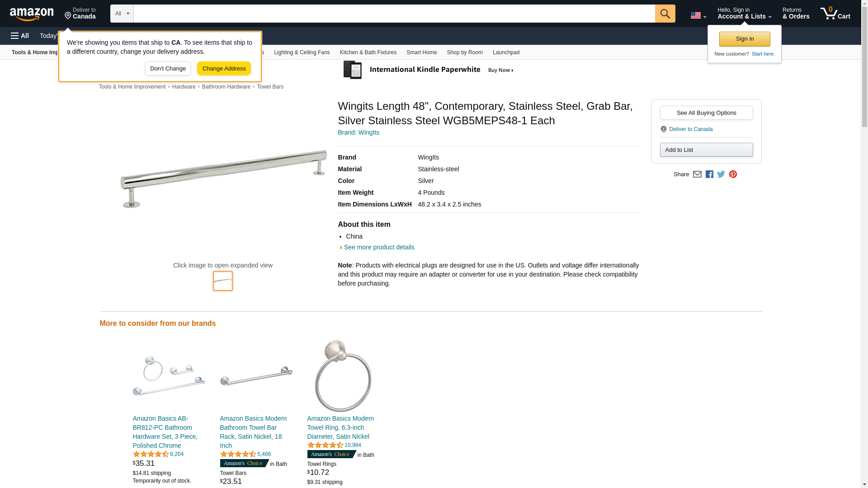This screenshot has height=488, width=868.
Task: Click Don't Change button
Action: 168,69
